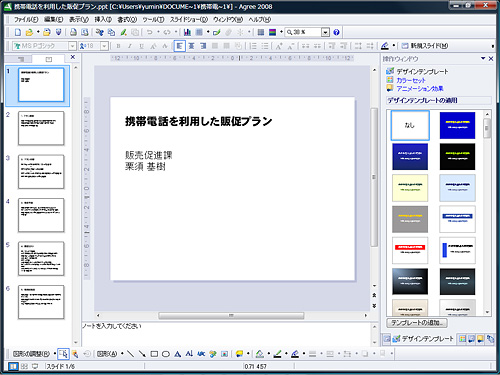Insert a chart with the bar chart icon
Screen dimensions: 500x375
point(187,32)
